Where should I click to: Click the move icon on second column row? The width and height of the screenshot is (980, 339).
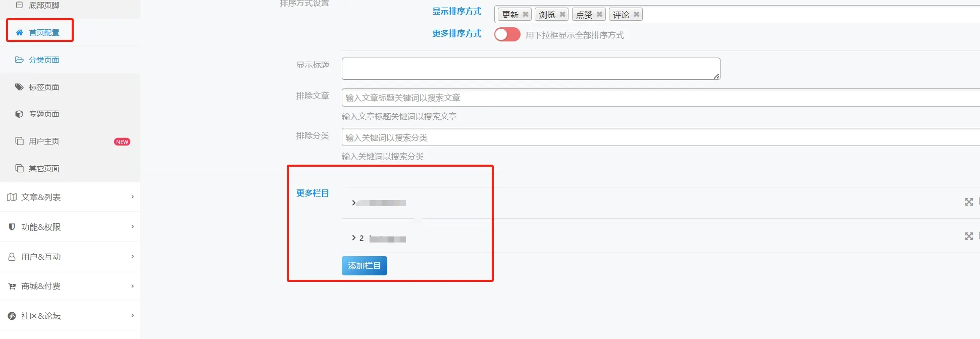[x=969, y=236]
